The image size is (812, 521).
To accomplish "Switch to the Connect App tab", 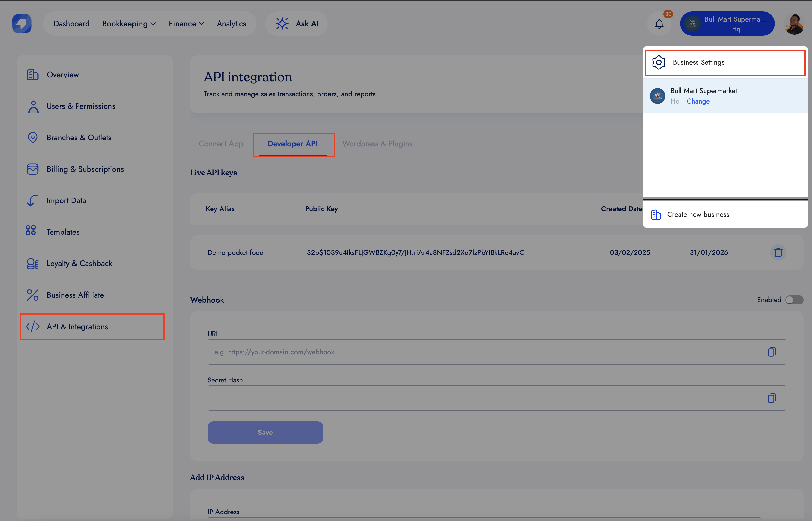I will coord(221,144).
